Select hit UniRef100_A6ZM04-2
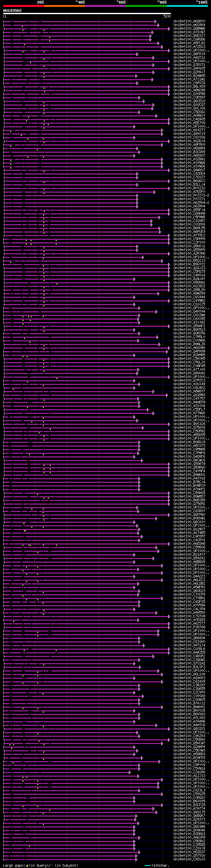 (x=192, y=203)
